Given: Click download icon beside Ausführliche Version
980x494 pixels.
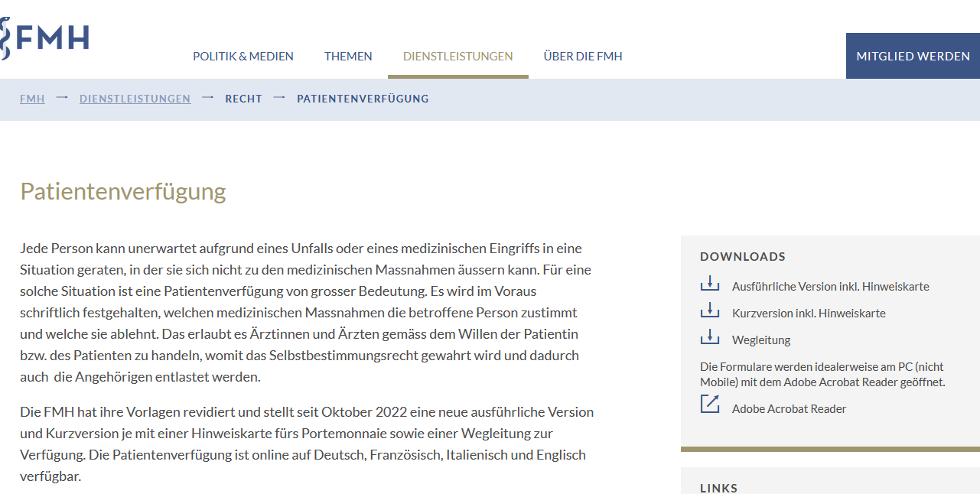Looking at the screenshot, I should click(x=710, y=284).
